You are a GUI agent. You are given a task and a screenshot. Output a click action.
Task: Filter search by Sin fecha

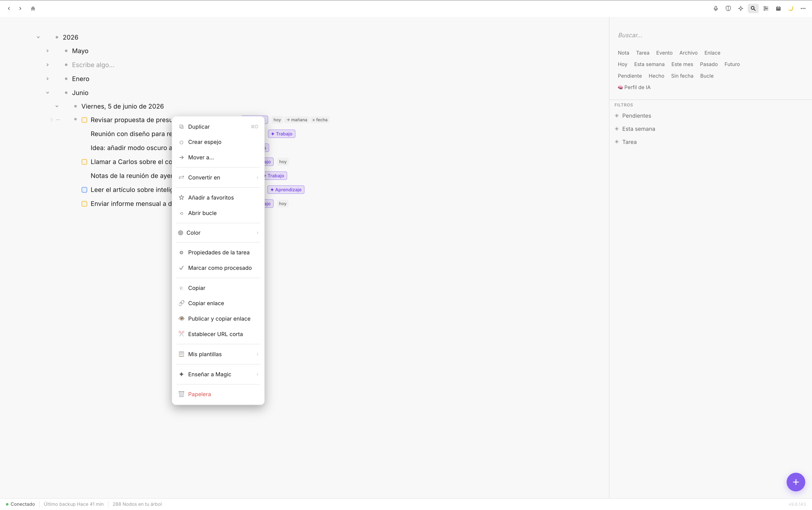click(x=682, y=76)
